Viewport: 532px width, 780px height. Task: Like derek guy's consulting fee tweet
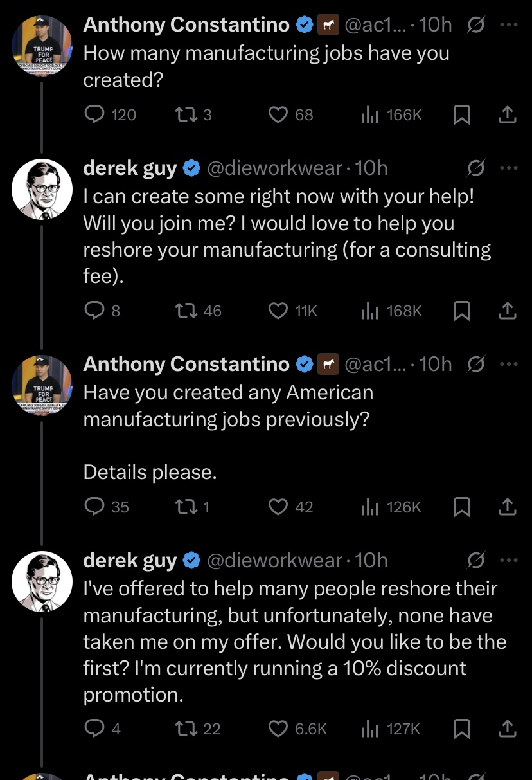278,311
